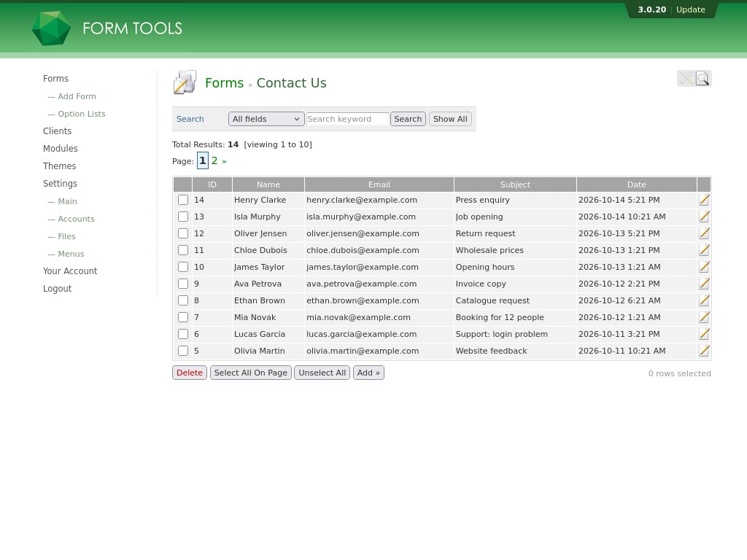The width and height of the screenshot is (747, 560).
Task: Sort by the Name column header
Action: [268, 184]
